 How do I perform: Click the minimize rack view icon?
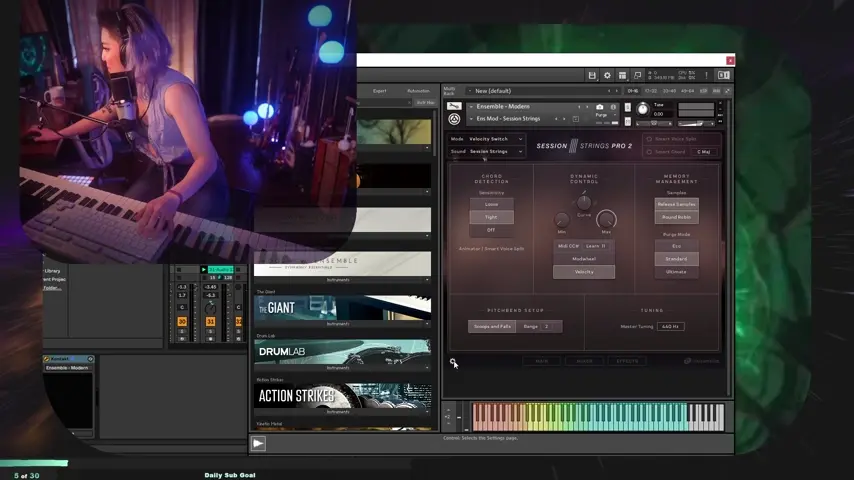point(637,75)
